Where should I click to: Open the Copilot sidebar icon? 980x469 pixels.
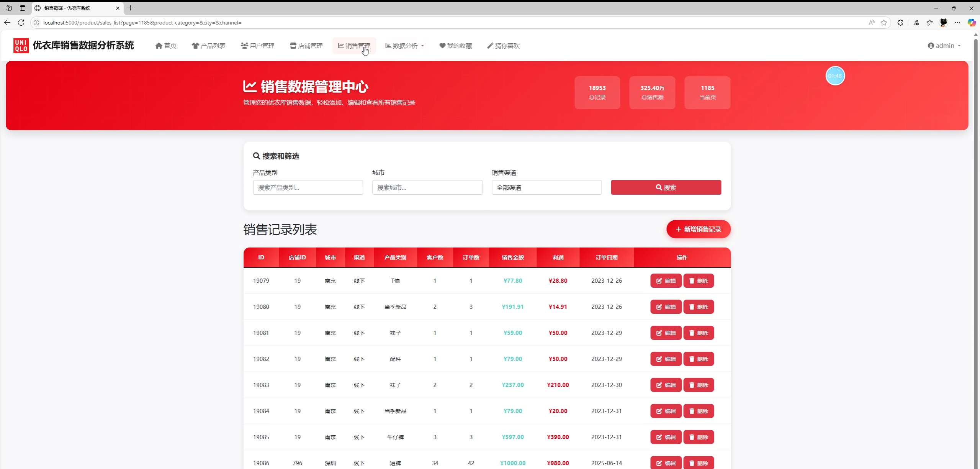point(972,23)
